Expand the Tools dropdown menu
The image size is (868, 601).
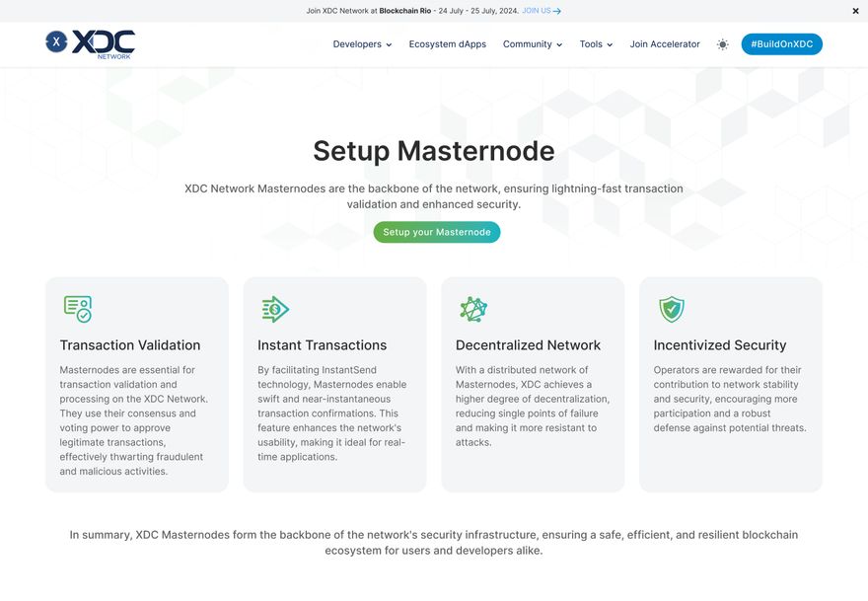596,44
